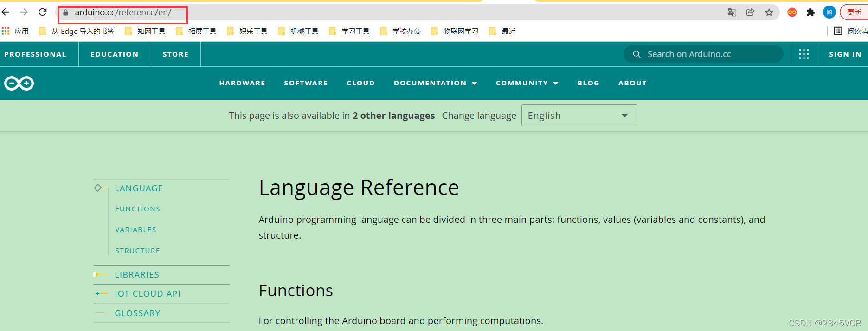This screenshot has width=868, height=331.
Task: Open the 学习工具 bookmark folder
Action: (x=349, y=31)
